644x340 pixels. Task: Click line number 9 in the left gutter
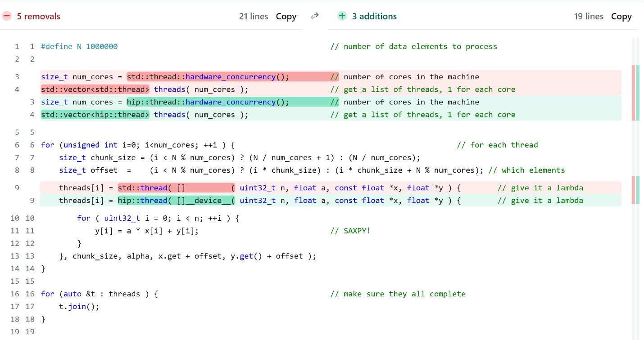tap(17, 188)
